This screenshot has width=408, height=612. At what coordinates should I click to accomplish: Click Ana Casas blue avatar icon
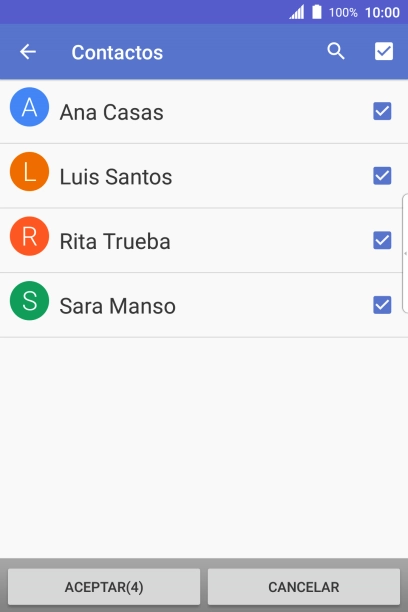(x=29, y=107)
